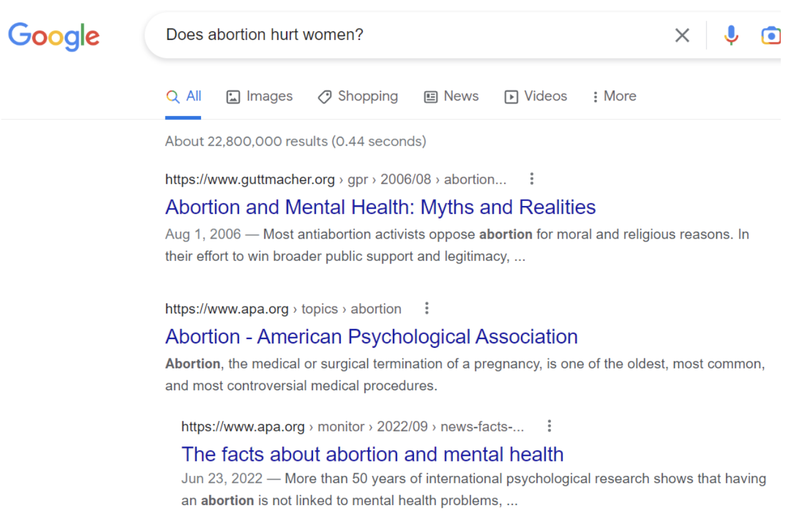Open options menu for apa.org monitor result
Image resolution: width=812 pixels, height=512 pixels.
(549, 426)
